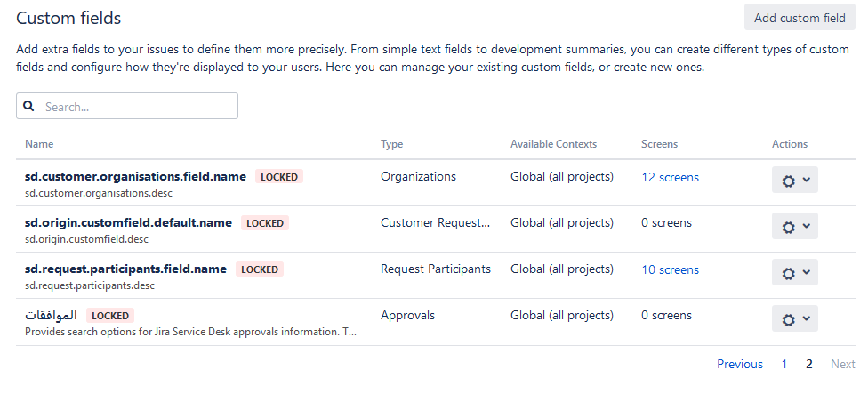Focus the Search custom fields input
This screenshot has width=868, height=394.
point(127,106)
